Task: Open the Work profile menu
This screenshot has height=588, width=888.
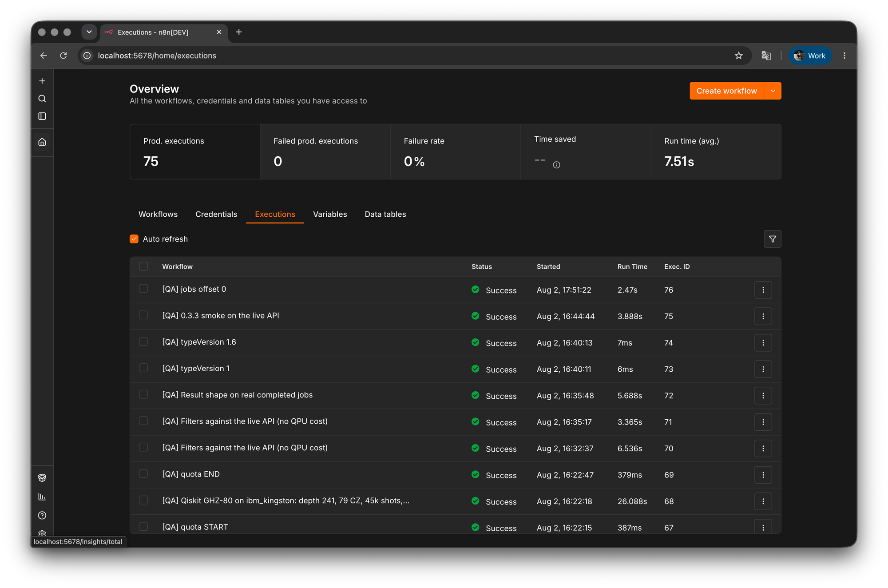Action: (x=810, y=56)
